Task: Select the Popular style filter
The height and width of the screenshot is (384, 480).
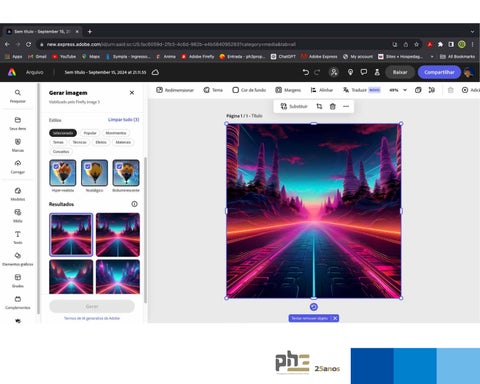Action: [x=90, y=133]
